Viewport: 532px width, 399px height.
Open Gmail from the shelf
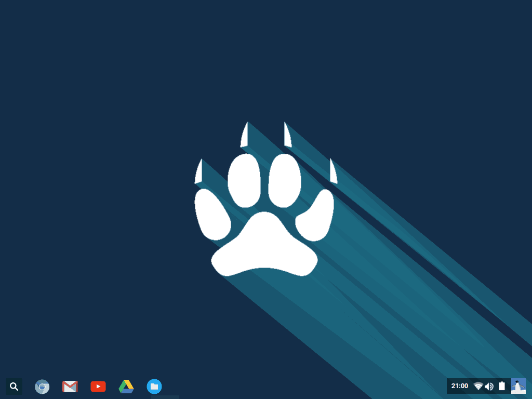70,387
